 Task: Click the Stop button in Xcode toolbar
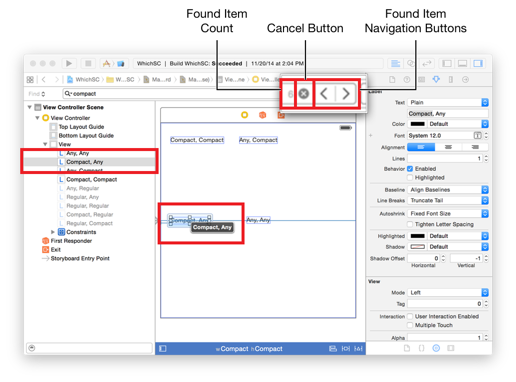(88, 63)
